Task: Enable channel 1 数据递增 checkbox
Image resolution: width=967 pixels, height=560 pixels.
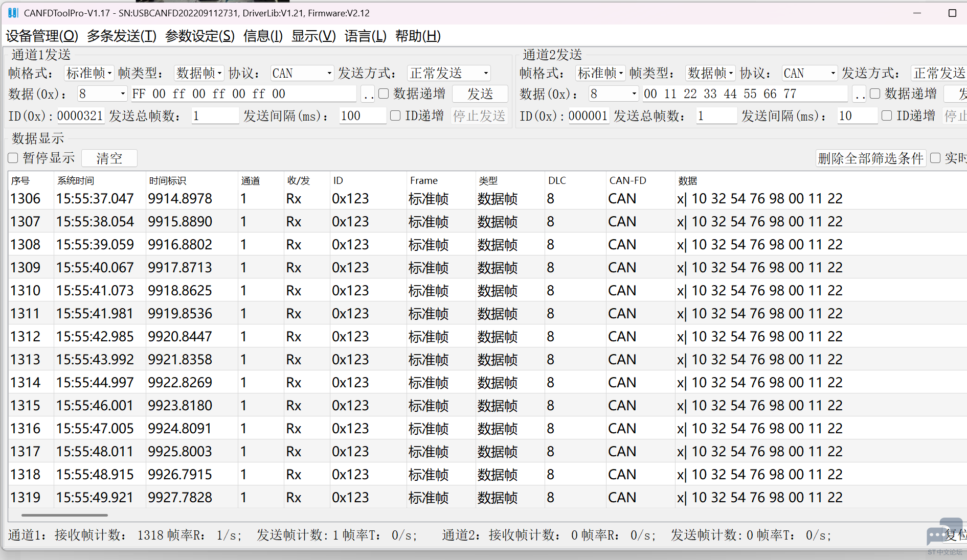Action: tap(384, 94)
